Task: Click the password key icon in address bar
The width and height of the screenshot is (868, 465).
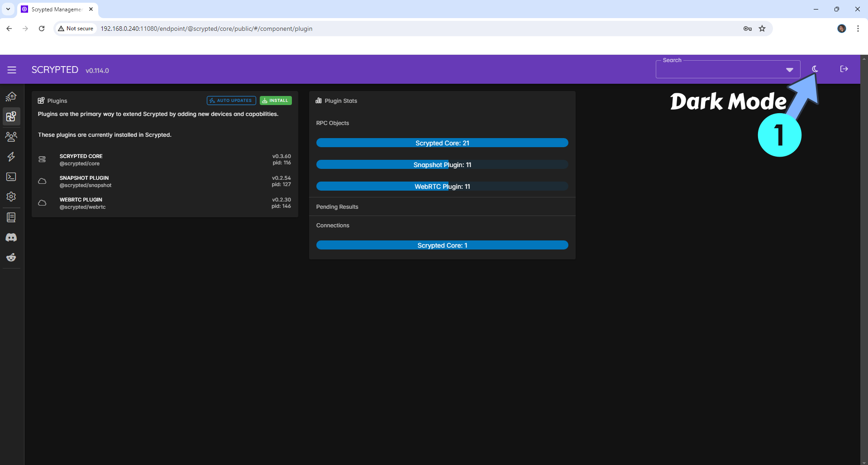Action: [748, 29]
